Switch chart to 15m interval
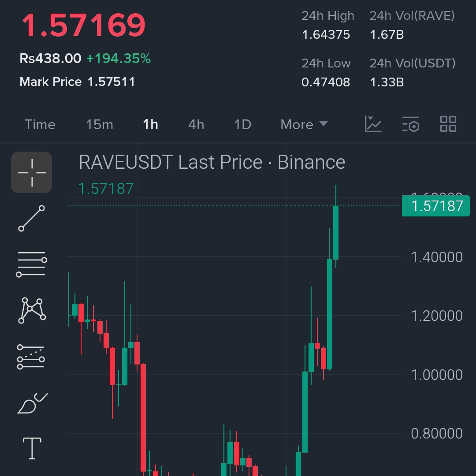This screenshot has height=476, width=476. (x=100, y=124)
